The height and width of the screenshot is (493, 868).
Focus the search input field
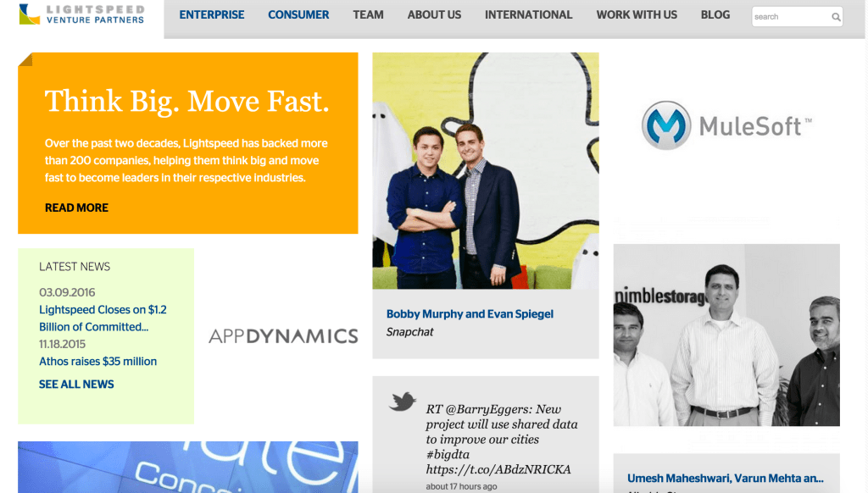point(792,17)
